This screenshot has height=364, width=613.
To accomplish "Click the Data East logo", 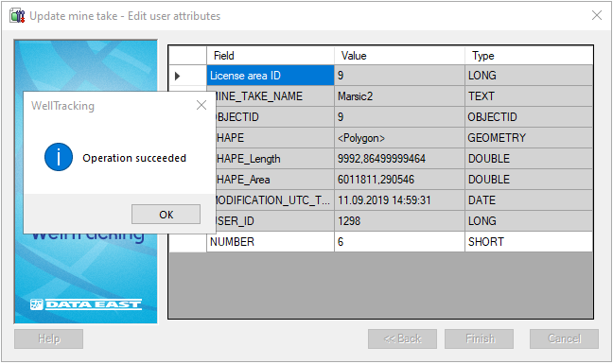I will click(86, 304).
